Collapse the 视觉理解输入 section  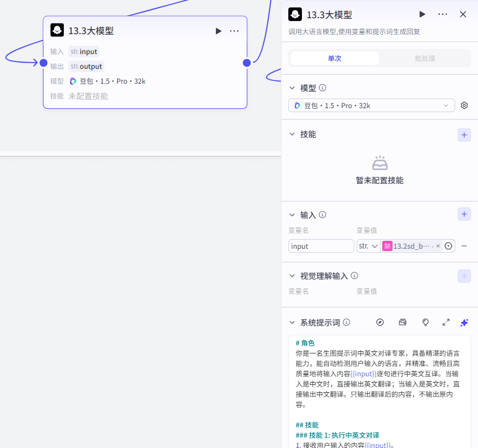tap(292, 276)
